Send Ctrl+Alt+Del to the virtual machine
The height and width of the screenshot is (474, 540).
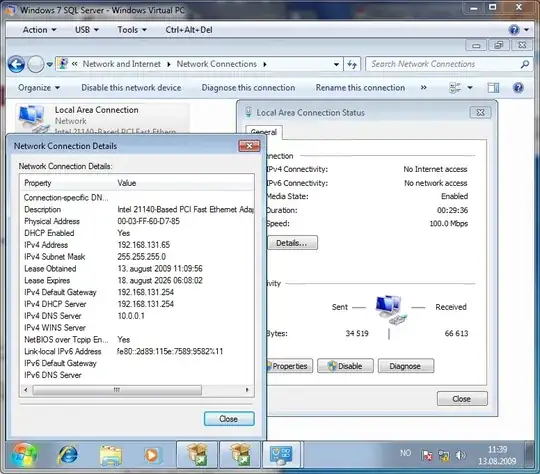coord(189,30)
